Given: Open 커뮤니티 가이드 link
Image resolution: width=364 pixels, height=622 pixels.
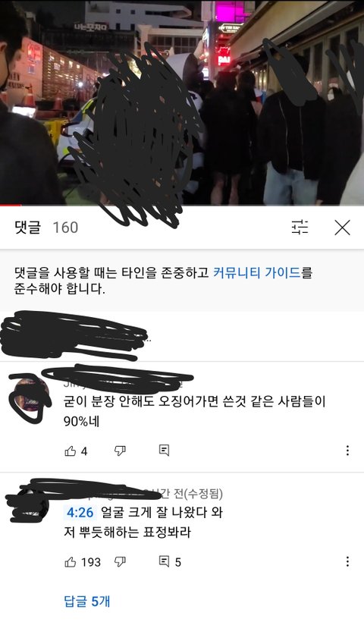Looking at the screenshot, I should pyautogui.click(x=256, y=273).
